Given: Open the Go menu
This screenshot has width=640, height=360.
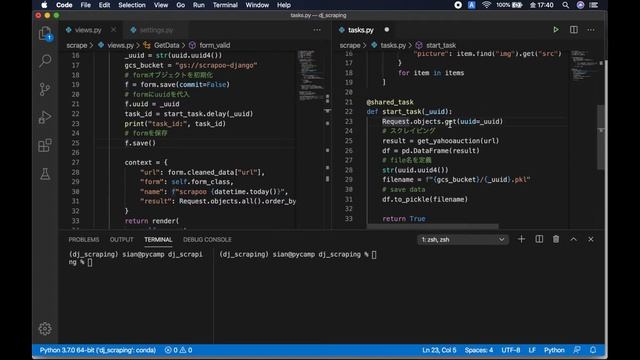Looking at the screenshot, I should pos(180,5).
